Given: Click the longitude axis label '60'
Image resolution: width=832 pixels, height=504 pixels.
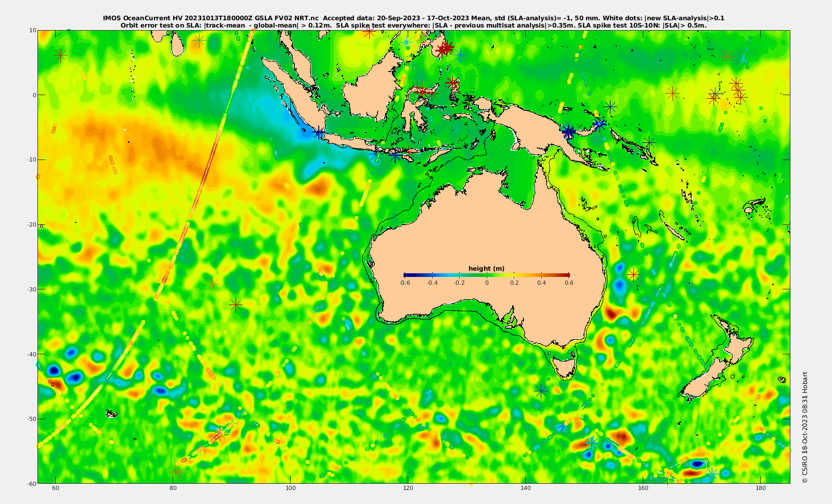Looking at the screenshot, I should (x=55, y=488).
